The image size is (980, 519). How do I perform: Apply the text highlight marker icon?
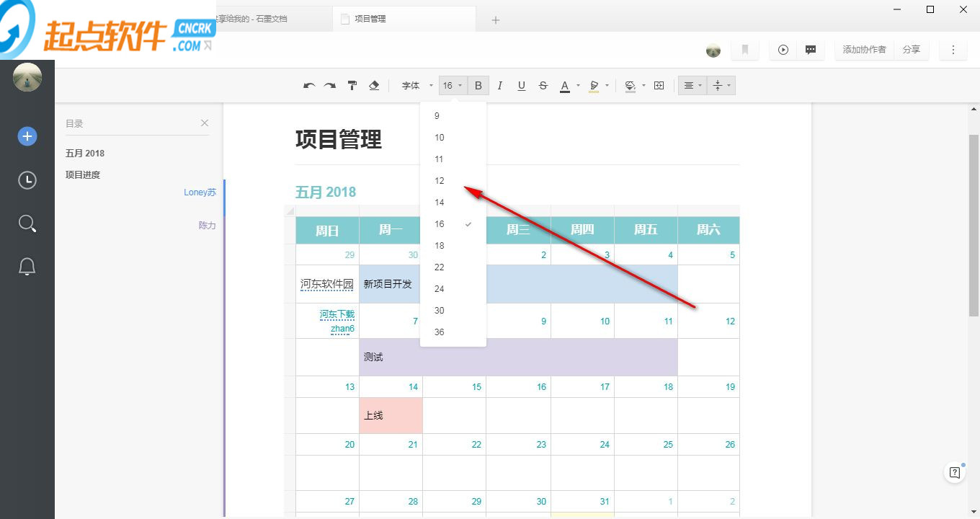tap(594, 86)
